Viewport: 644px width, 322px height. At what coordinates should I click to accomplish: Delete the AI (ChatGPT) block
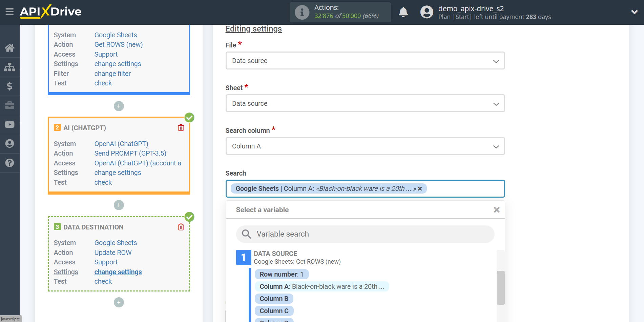point(181,128)
